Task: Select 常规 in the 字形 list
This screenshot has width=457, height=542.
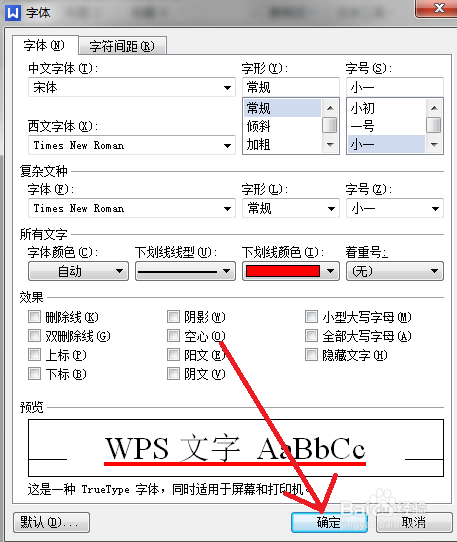Action: 282,108
